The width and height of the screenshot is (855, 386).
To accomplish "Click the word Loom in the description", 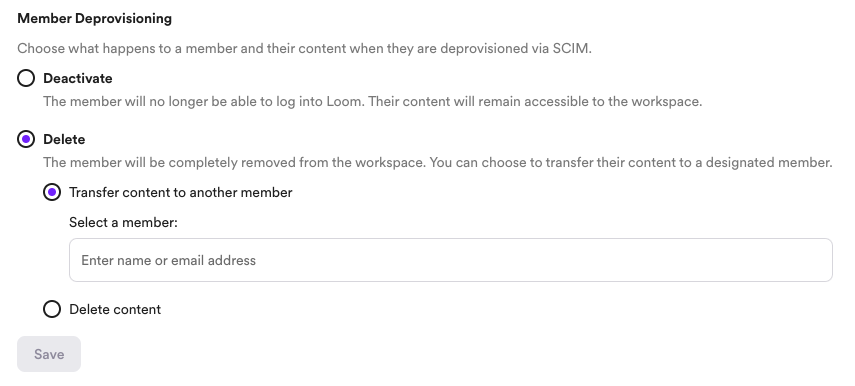I will (344, 102).
